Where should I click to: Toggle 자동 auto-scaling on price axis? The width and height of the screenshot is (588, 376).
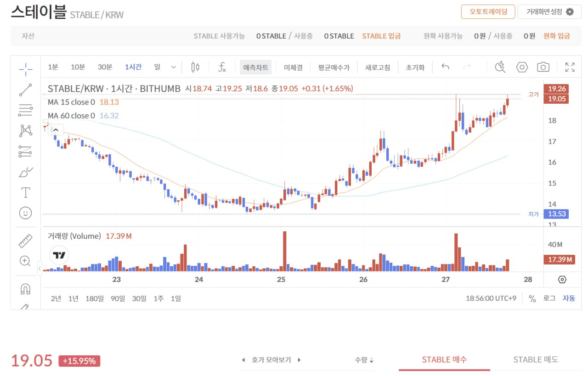click(x=569, y=298)
